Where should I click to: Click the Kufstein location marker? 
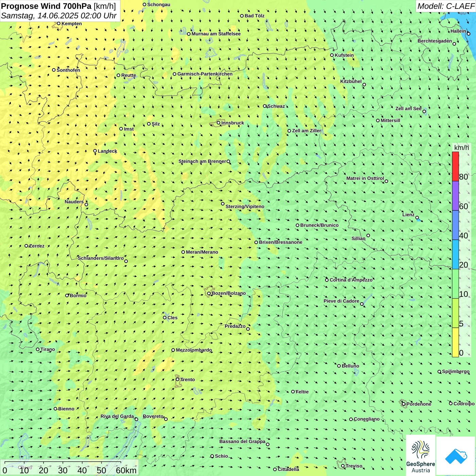tap(332, 55)
